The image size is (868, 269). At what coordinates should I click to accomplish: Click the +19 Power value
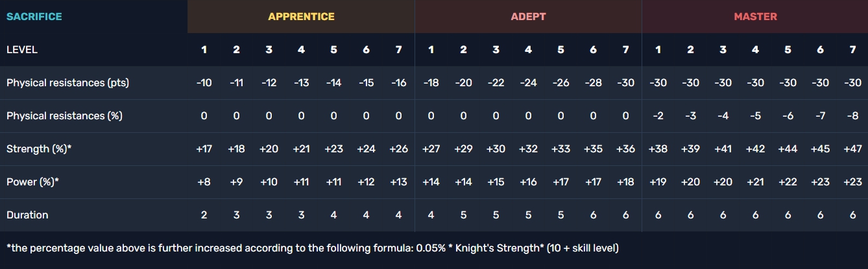[658, 182]
